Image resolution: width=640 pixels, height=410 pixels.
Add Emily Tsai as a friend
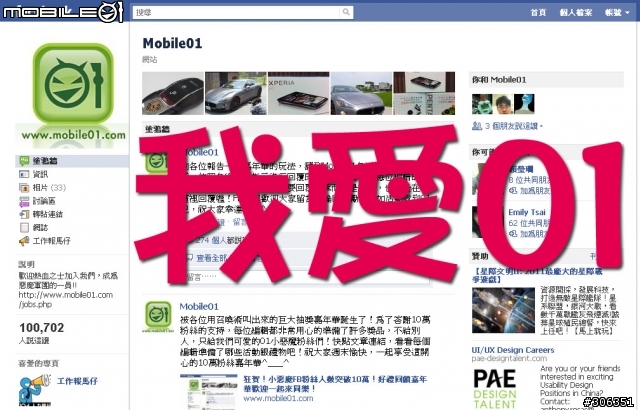point(529,234)
